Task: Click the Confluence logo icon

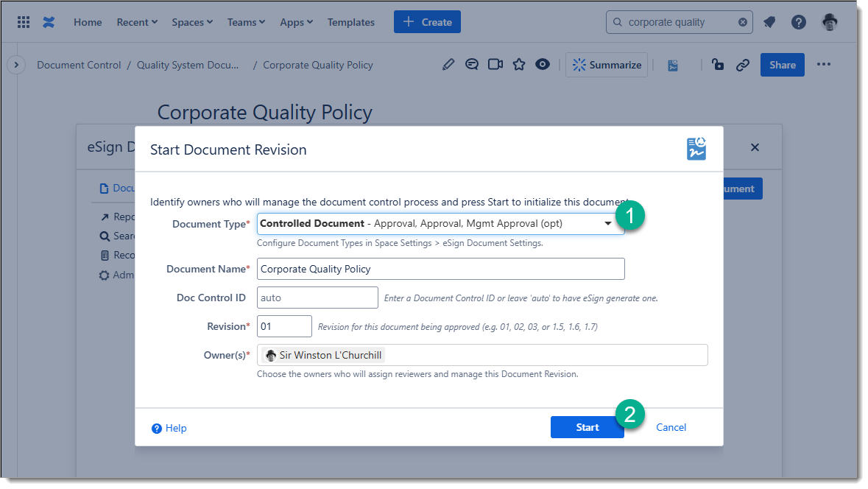Action: click(49, 22)
